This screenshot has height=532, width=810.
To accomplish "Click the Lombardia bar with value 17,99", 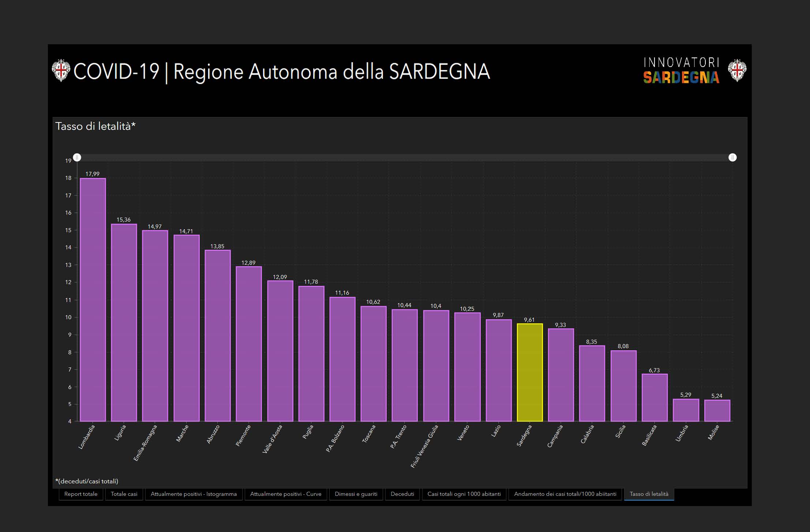I will click(93, 300).
